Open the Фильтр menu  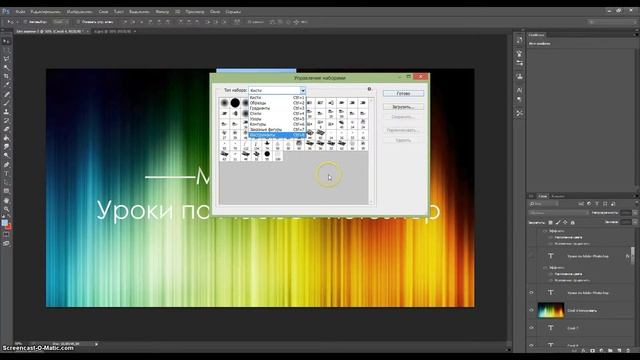click(x=162, y=11)
